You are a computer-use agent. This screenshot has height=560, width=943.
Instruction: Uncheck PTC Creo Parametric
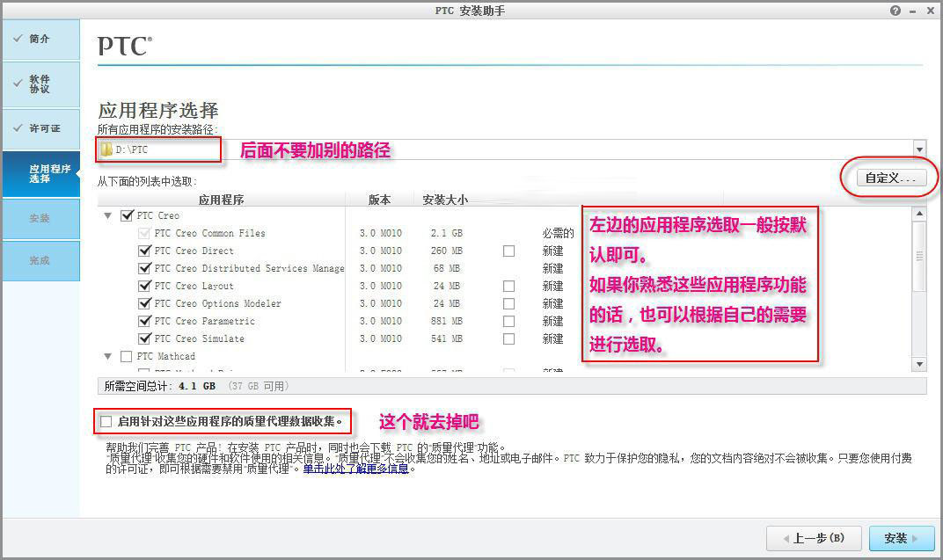tap(144, 321)
